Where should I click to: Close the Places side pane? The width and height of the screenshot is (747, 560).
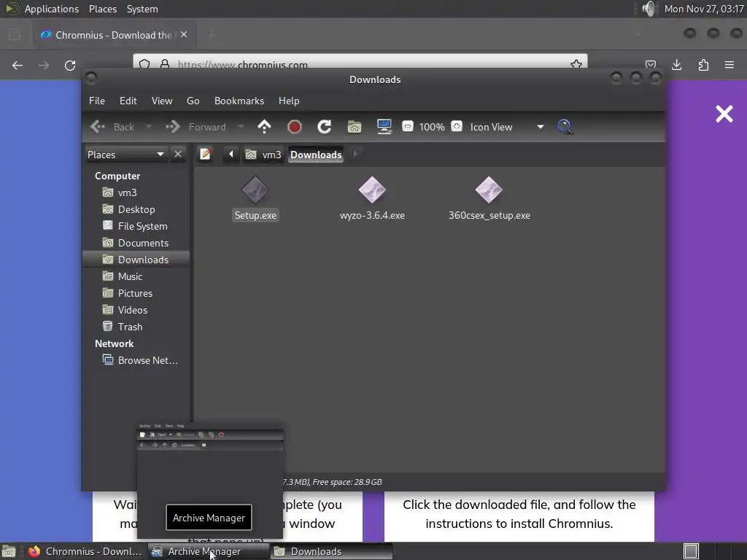click(x=178, y=155)
